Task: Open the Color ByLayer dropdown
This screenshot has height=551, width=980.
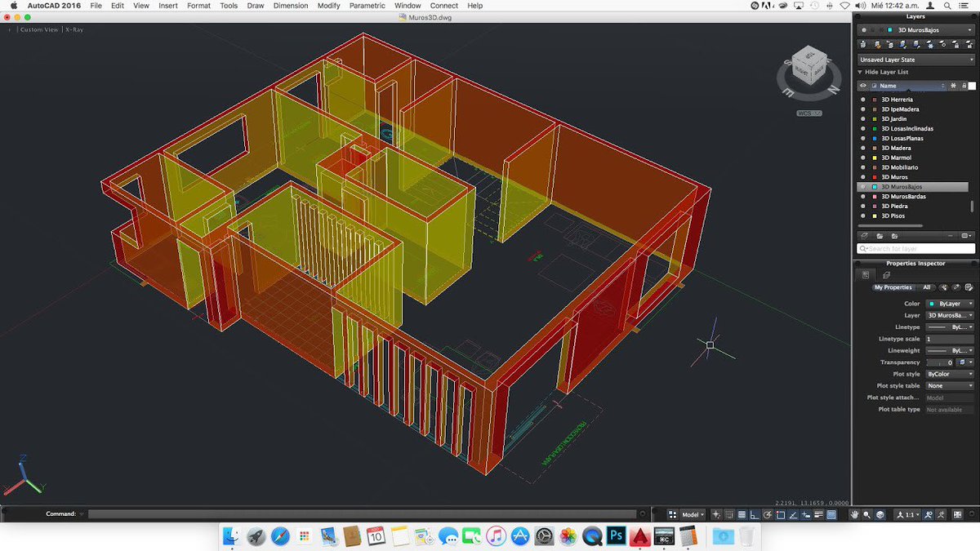Action: point(950,304)
